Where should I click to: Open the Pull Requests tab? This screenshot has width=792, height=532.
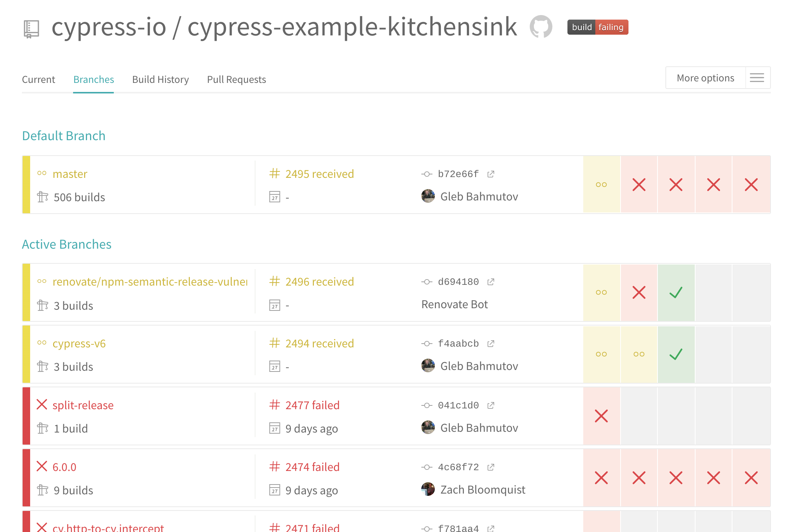point(237,79)
